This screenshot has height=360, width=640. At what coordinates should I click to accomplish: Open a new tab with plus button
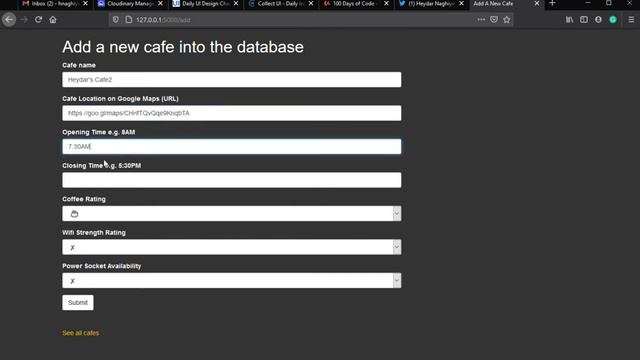coord(552,3)
